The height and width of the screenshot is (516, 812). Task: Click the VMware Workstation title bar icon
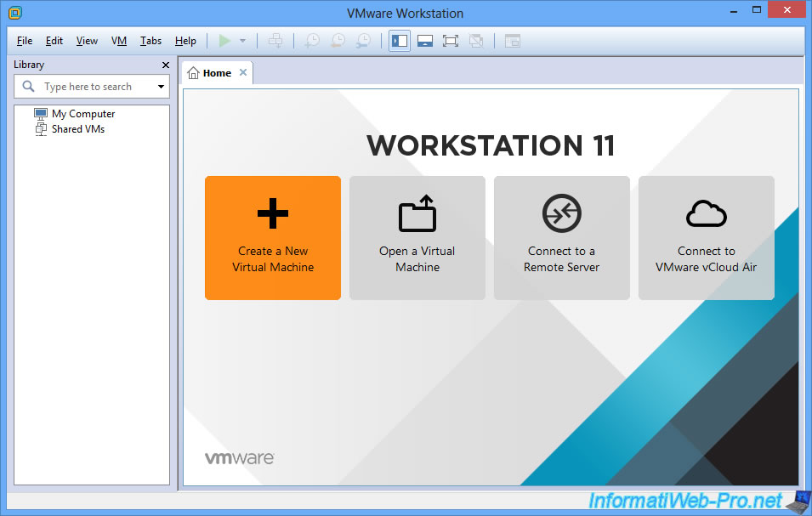pos(15,13)
